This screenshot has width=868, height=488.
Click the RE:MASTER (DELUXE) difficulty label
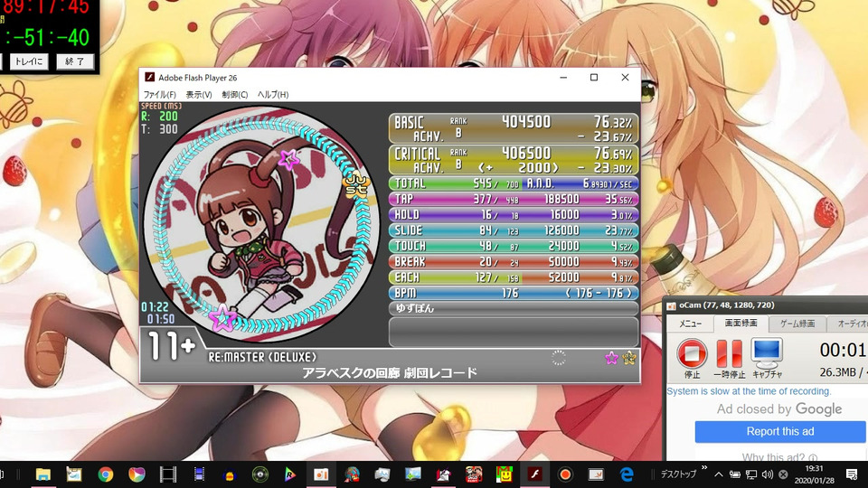click(262, 358)
